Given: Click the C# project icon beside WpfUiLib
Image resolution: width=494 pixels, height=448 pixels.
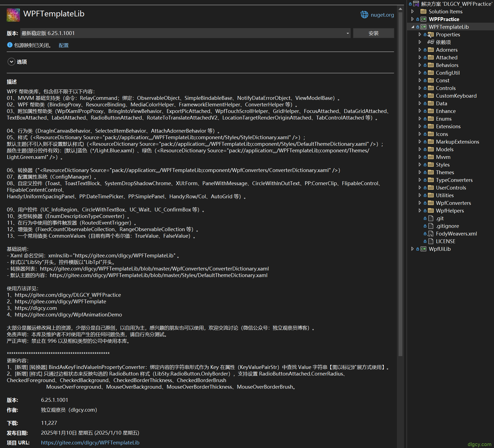Looking at the screenshot, I should point(423,249).
